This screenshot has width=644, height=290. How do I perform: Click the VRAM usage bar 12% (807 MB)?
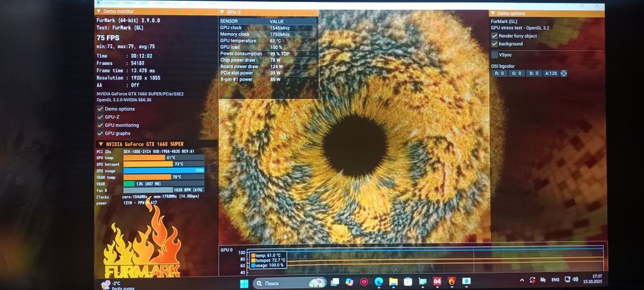point(164,184)
